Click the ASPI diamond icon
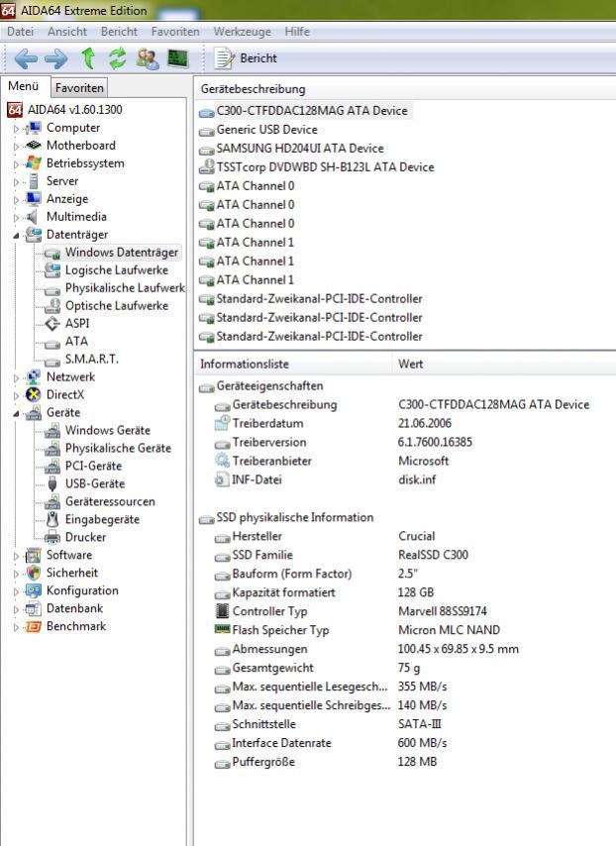This screenshot has width=616, height=846. [52, 324]
